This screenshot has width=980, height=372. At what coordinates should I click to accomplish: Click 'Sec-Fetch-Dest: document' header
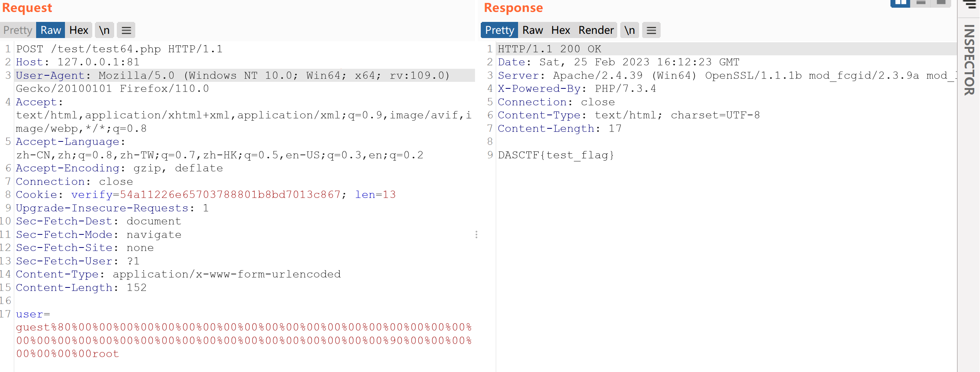(98, 221)
